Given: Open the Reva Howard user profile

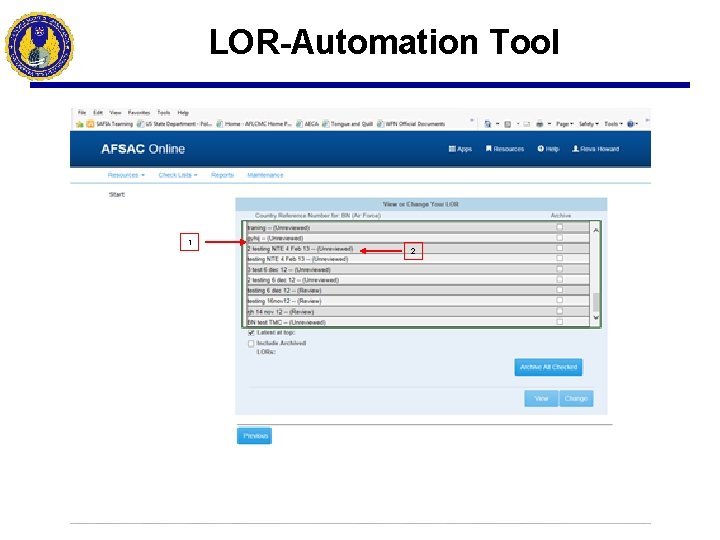Looking at the screenshot, I should [596, 149].
